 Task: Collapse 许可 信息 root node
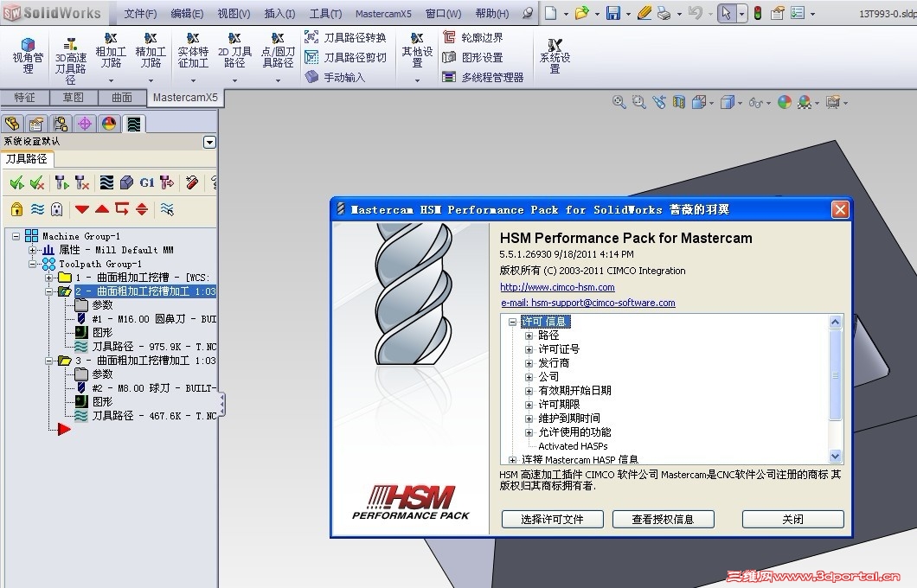pos(512,322)
